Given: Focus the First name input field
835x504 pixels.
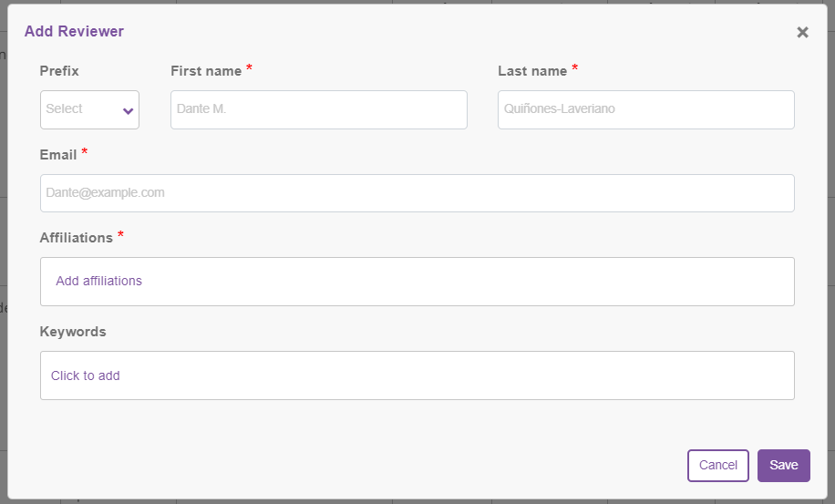Looking at the screenshot, I should coord(318,109).
